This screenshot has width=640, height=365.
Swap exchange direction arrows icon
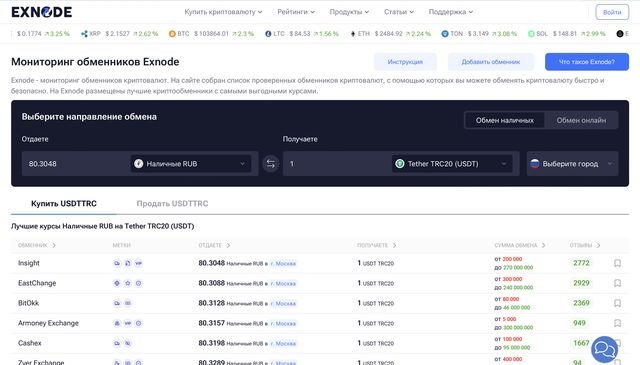(271, 164)
